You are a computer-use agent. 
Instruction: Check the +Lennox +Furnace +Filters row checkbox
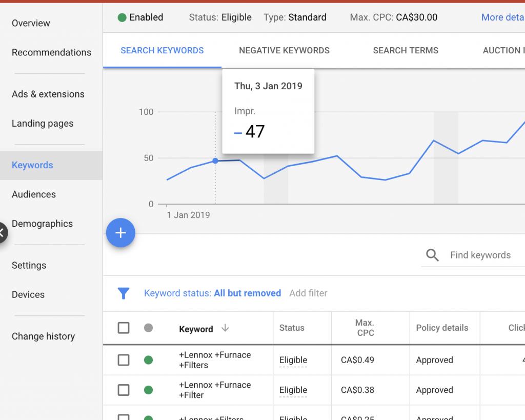124,360
